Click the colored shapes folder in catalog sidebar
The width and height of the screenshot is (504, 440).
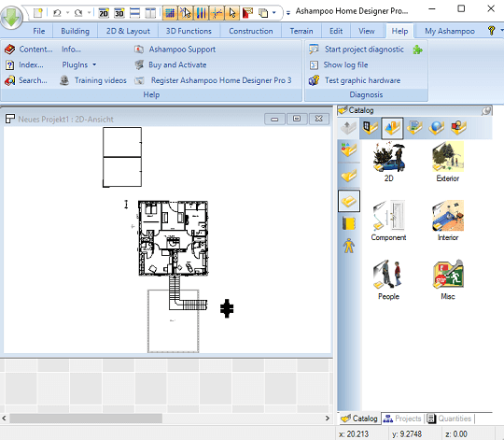(x=349, y=149)
